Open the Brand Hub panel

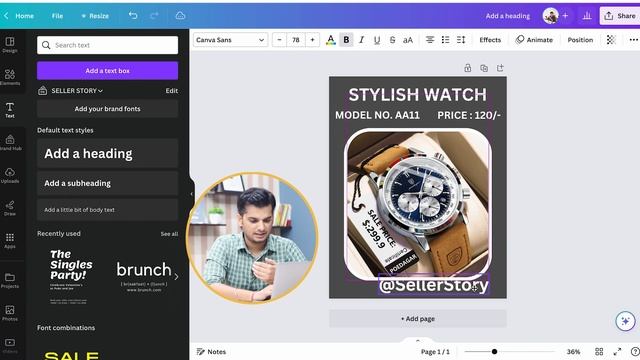(x=10, y=142)
